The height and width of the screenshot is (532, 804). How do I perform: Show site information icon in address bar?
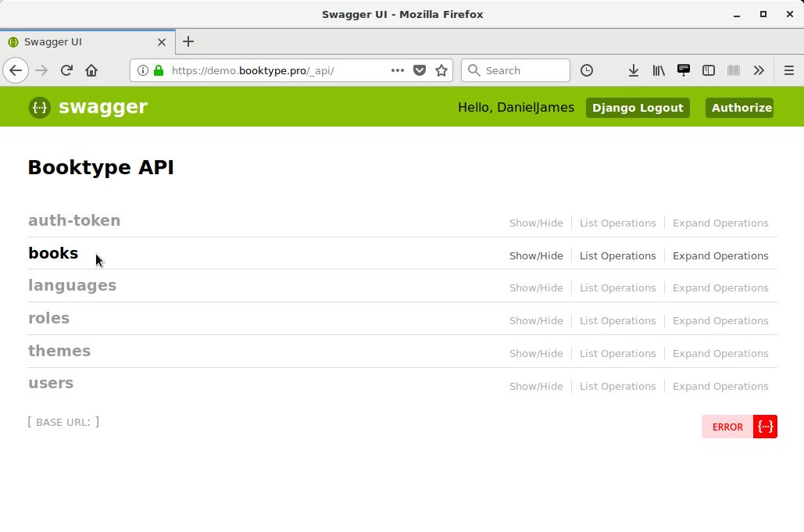point(143,70)
